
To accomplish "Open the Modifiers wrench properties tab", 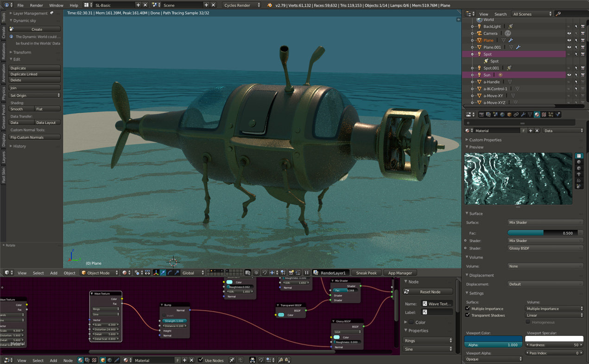I will [523, 114].
